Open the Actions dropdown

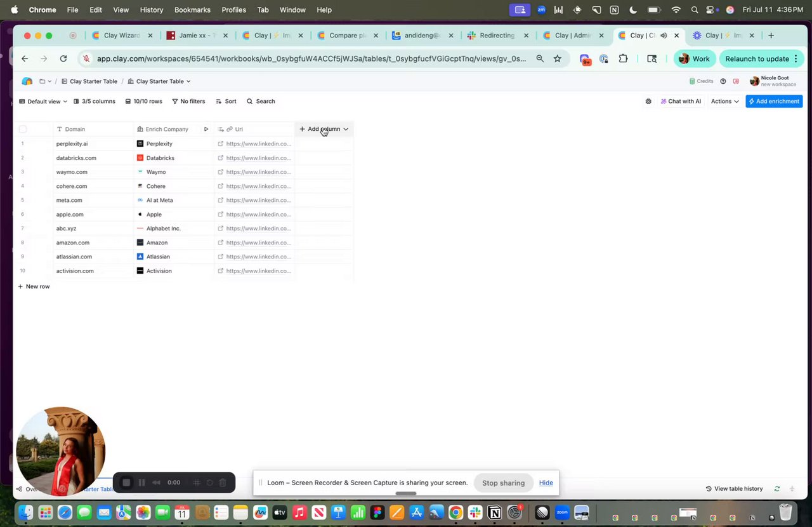[x=725, y=102]
